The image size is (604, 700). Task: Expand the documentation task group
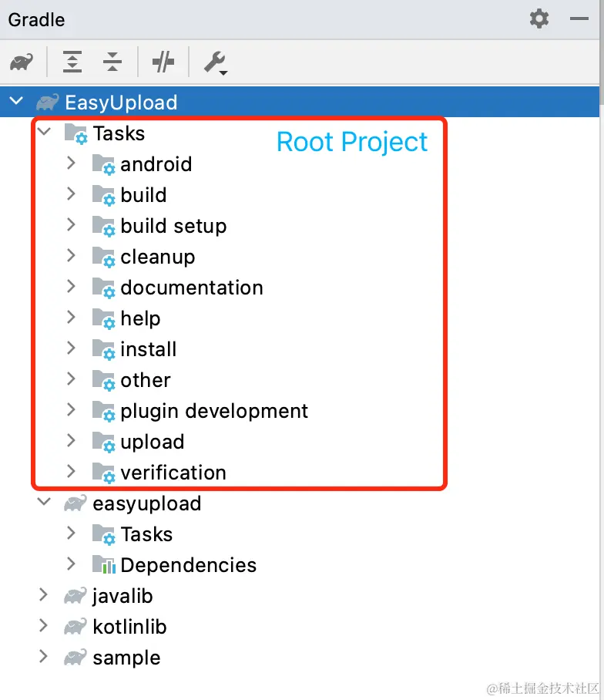pos(71,286)
